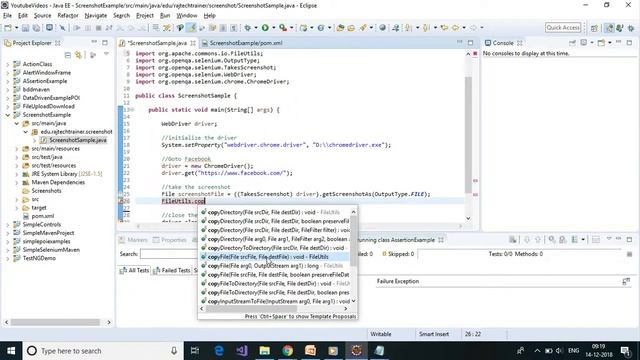Viewport: 640px width, 360px height.
Task: Open the Run button dropdown arrow
Action: (x=273, y=28)
